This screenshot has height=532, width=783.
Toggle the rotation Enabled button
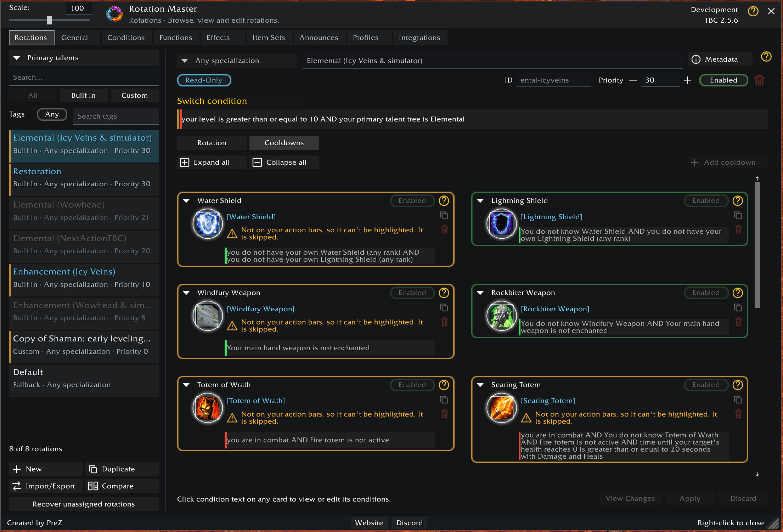pyautogui.click(x=723, y=80)
